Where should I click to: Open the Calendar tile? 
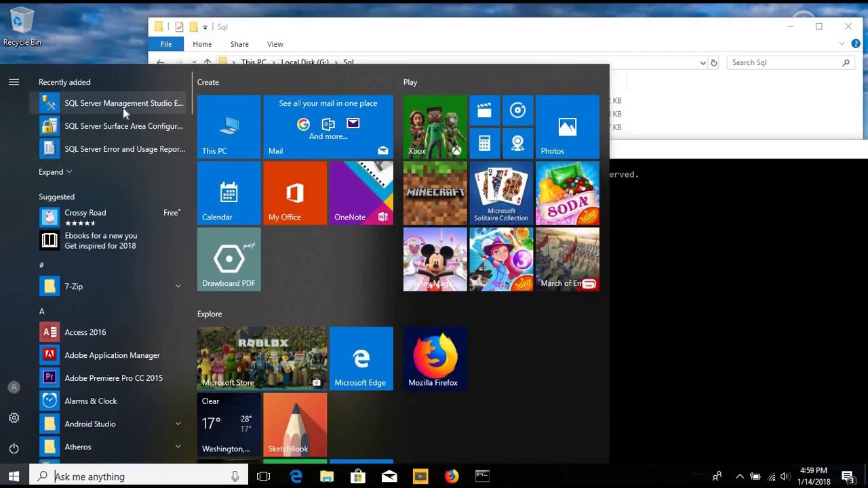pos(229,193)
